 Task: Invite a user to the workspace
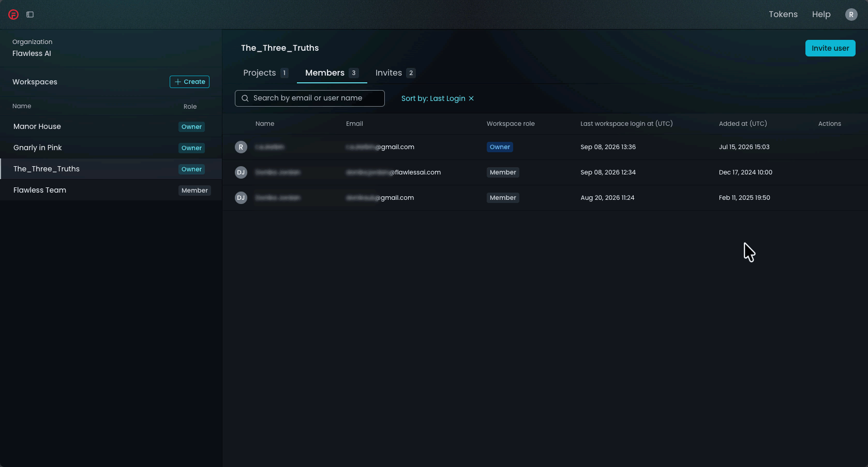(x=830, y=48)
